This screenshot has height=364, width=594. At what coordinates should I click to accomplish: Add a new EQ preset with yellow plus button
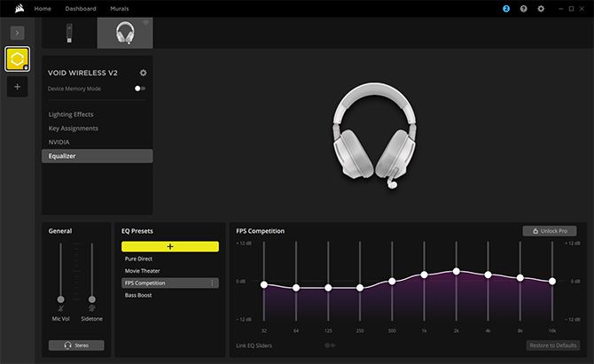[x=170, y=247]
